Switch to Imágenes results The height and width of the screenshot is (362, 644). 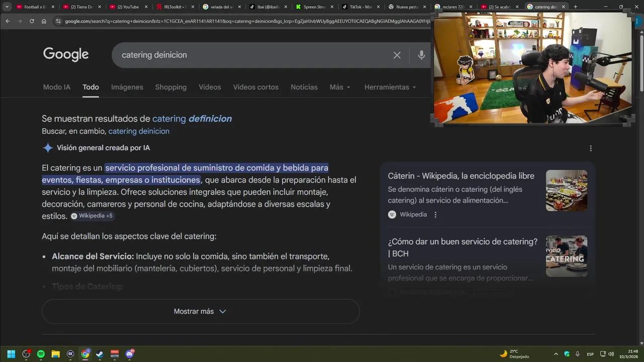127,87
